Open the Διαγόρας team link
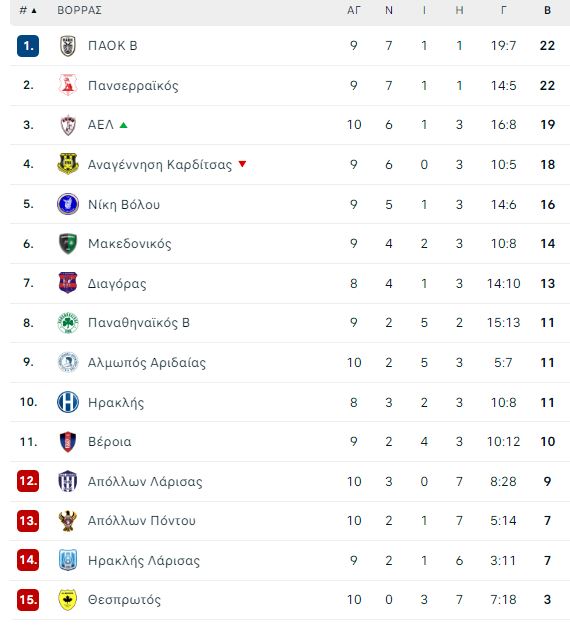Image resolution: width=570 pixels, height=626 pixels. click(117, 284)
